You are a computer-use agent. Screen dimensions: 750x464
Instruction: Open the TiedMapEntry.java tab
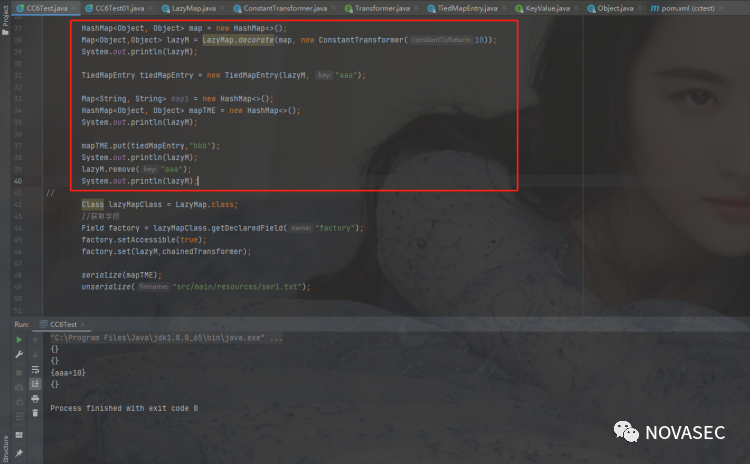[x=467, y=8]
